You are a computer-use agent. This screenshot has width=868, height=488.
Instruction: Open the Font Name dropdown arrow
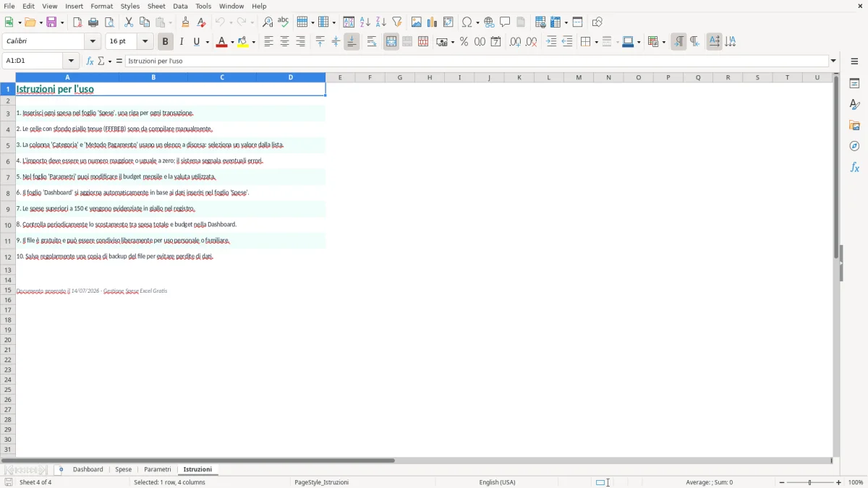click(93, 42)
